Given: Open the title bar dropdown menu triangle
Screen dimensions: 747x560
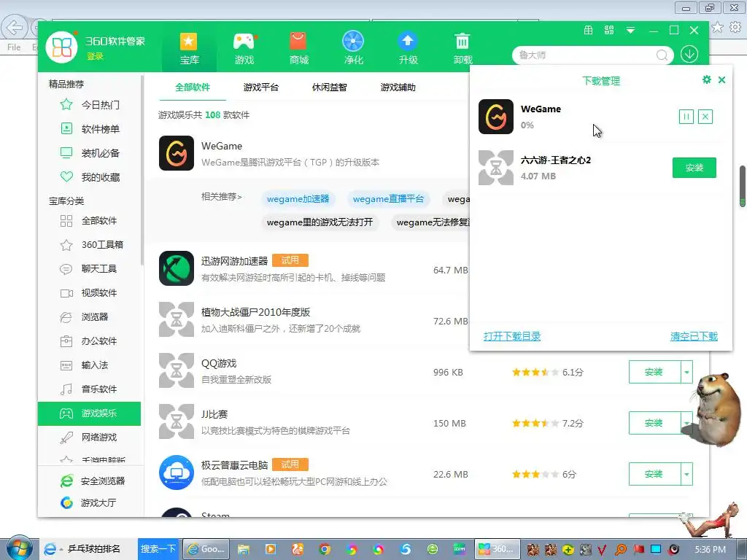Looking at the screenshot, I should [630, 31].
